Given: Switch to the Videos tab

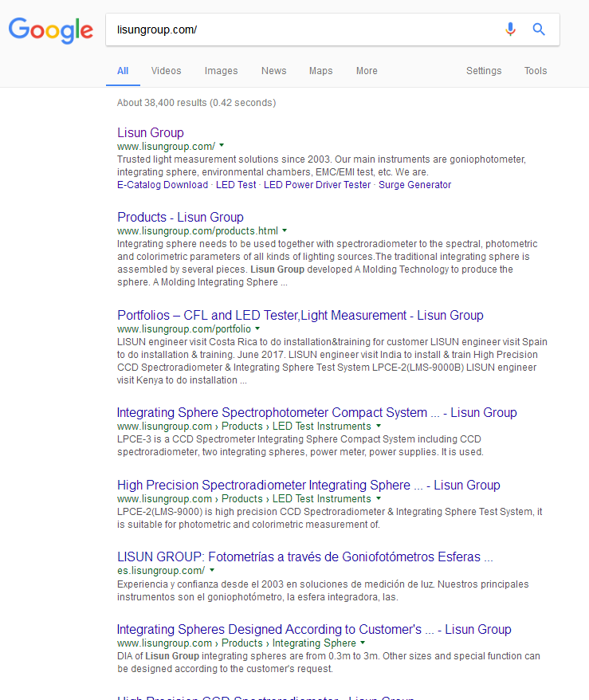Looking at the screenshot, I should click(166, 71).
